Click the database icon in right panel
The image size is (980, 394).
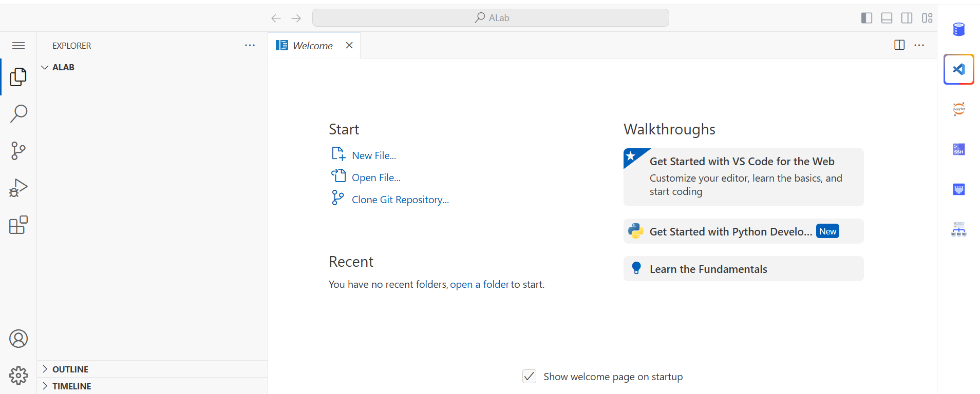coord(958,29)
